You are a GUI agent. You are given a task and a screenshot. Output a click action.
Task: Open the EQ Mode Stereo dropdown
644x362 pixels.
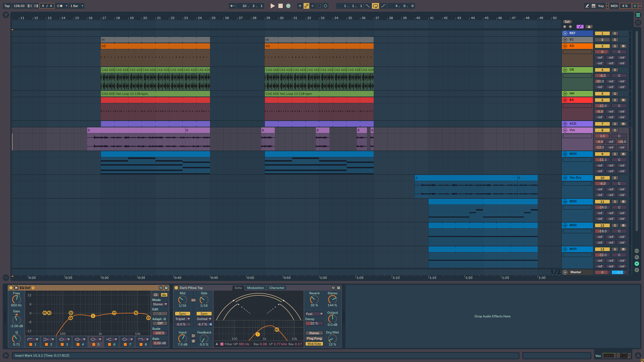(160, 304)
